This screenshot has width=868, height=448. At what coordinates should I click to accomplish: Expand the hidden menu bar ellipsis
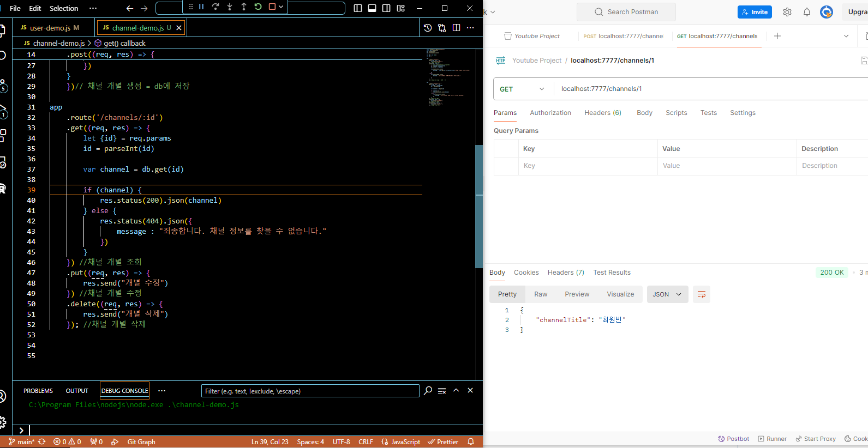(93, 8)
